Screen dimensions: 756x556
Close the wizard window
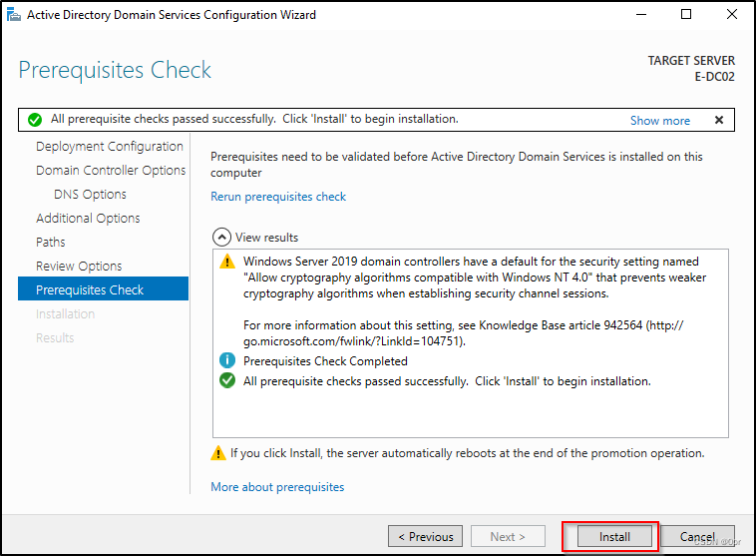pyautogui.click(x=732, y=15)
